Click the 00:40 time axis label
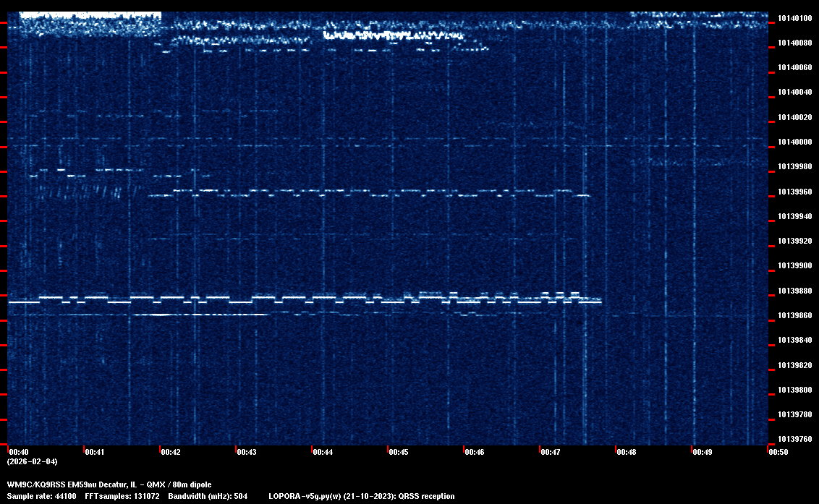 tap(19, 452)
